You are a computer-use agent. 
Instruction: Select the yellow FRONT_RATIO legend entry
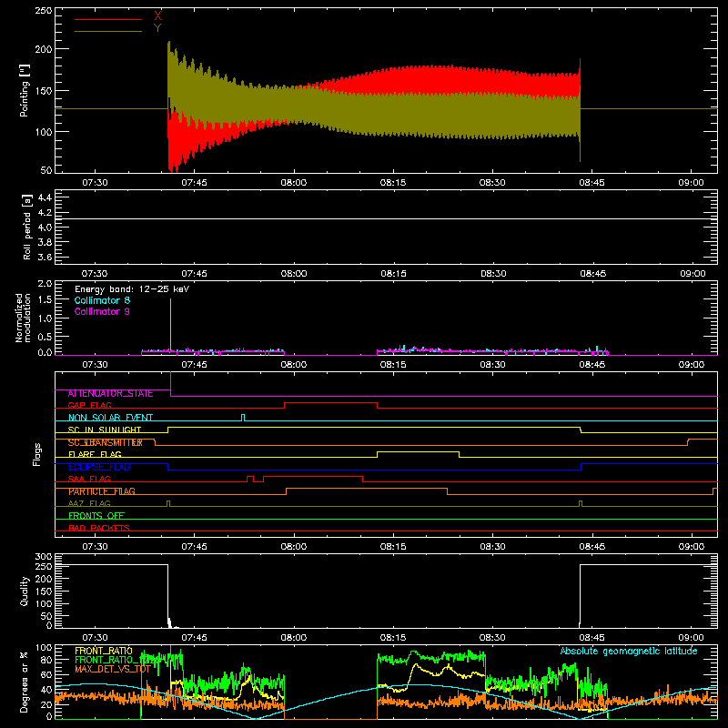(x=104, y=651)
